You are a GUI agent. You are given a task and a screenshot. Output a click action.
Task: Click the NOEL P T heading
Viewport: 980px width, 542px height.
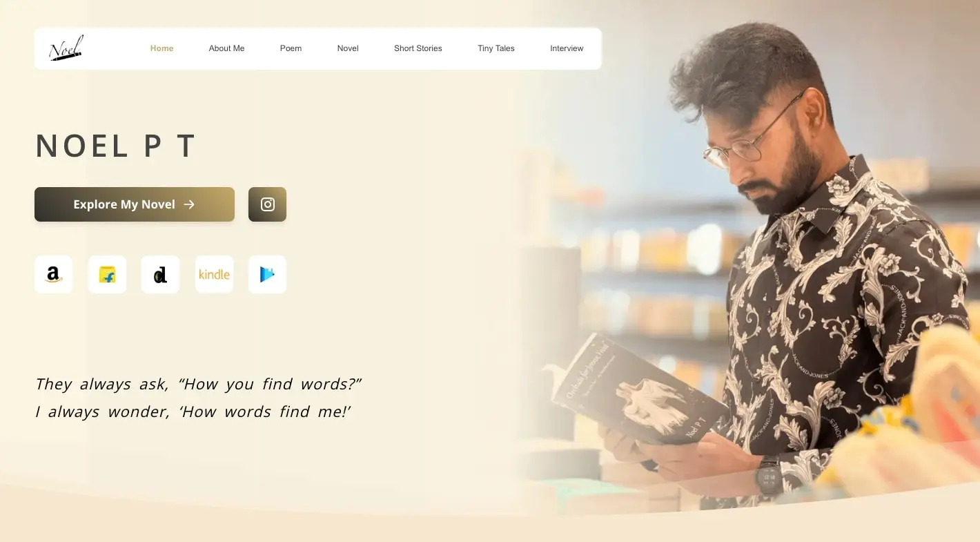point(115,146)
